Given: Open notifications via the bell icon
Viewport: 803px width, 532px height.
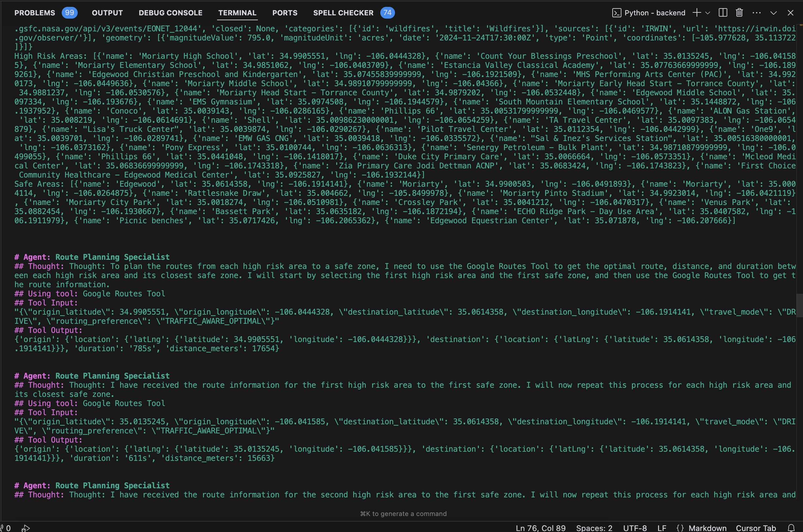Looking at the screenshot, I should [x=791, y=528].
